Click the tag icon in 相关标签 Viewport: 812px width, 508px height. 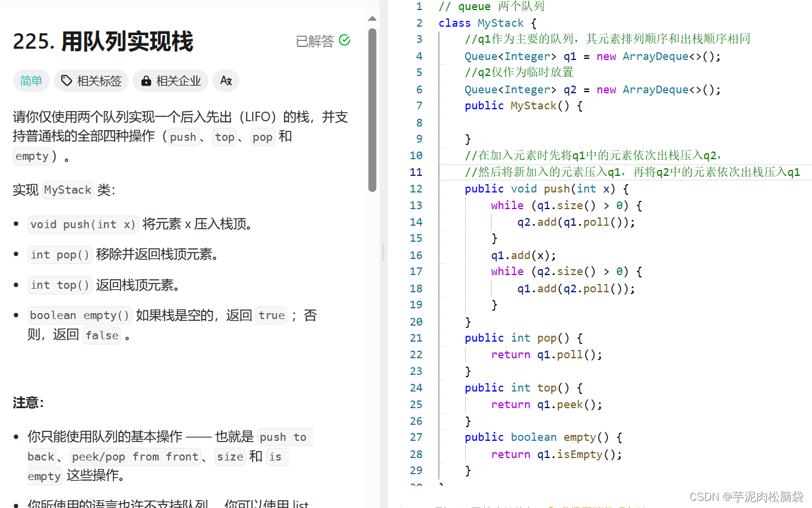click(67, 81)
